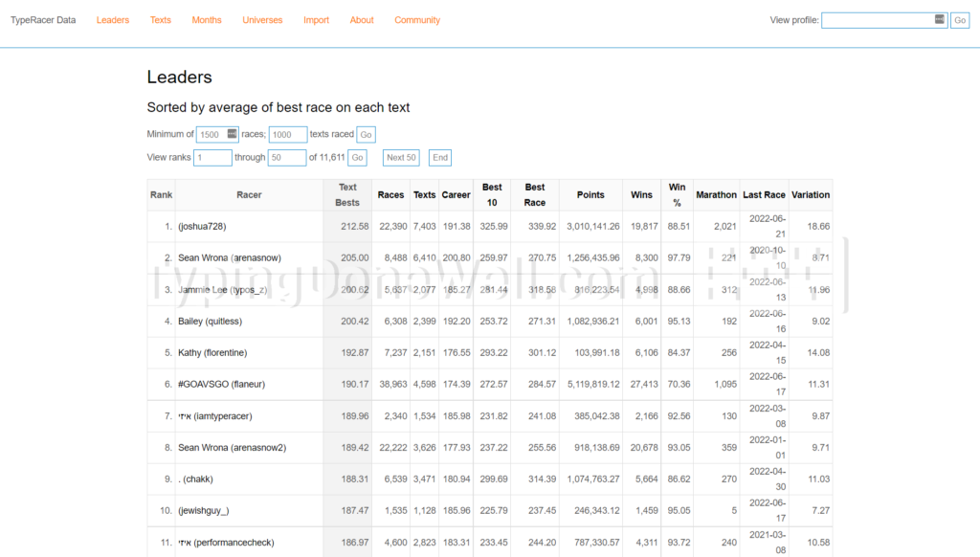Image resolution: width=980 pixels, height=557 pixels.
Task: Open the Leaders nav link
Action: pos(113,20)
